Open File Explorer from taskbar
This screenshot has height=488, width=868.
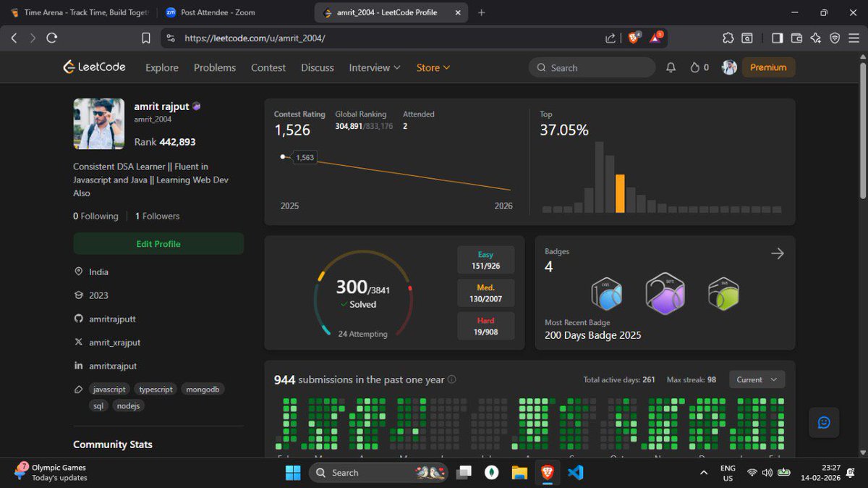pos(519,473)
